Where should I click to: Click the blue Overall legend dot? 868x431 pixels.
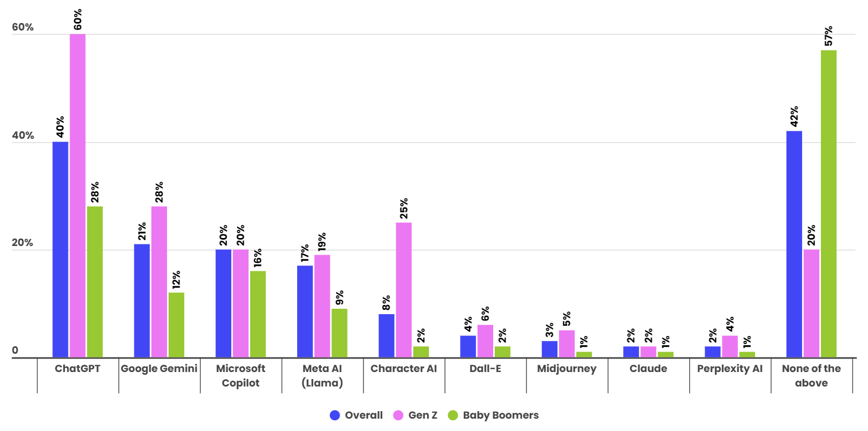pyautogui.click(x=335, y=415)
